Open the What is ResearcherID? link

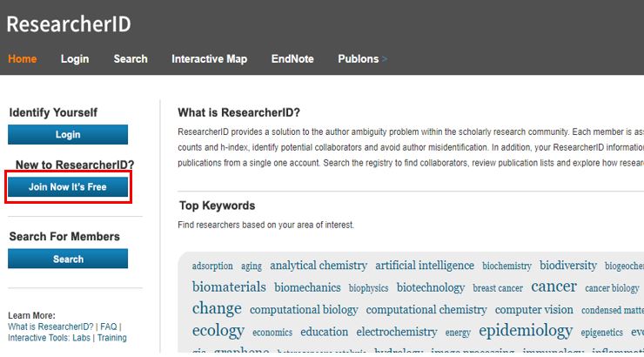[x=50, y=327]
